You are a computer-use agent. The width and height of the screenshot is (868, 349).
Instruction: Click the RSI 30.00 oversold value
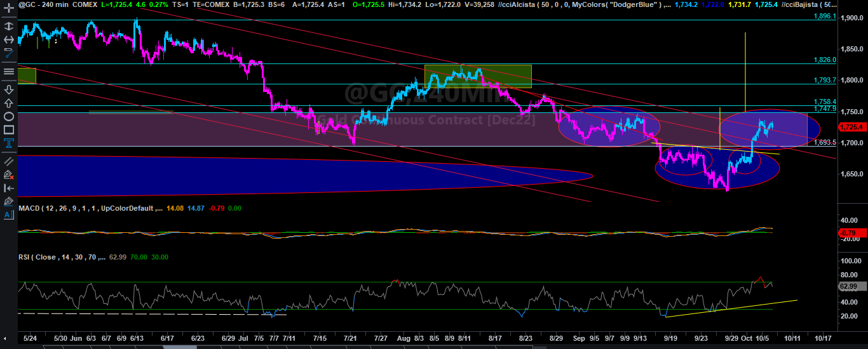[x=159, y=257]
